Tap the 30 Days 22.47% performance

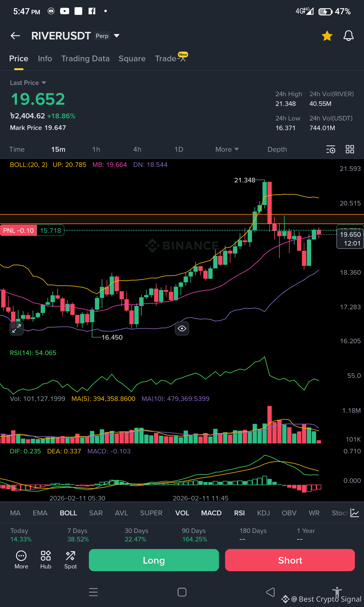pos(136,535)
